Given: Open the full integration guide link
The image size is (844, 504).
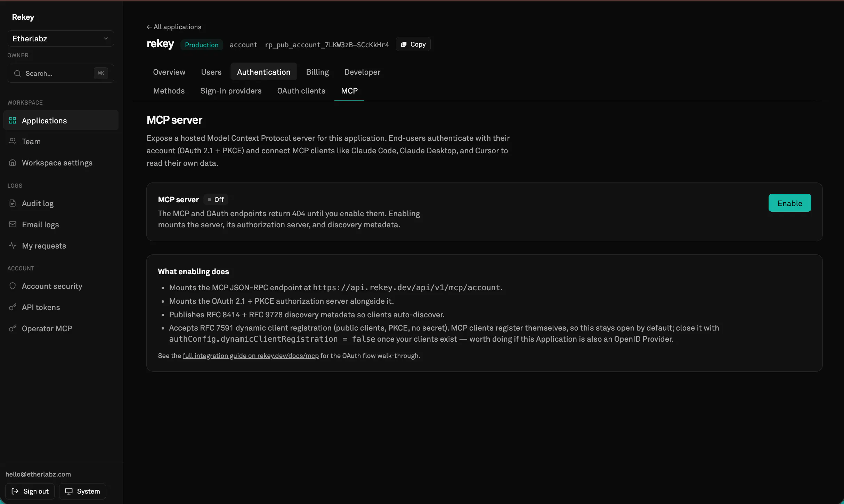Looking at the screenshot, I should (251, 356).
